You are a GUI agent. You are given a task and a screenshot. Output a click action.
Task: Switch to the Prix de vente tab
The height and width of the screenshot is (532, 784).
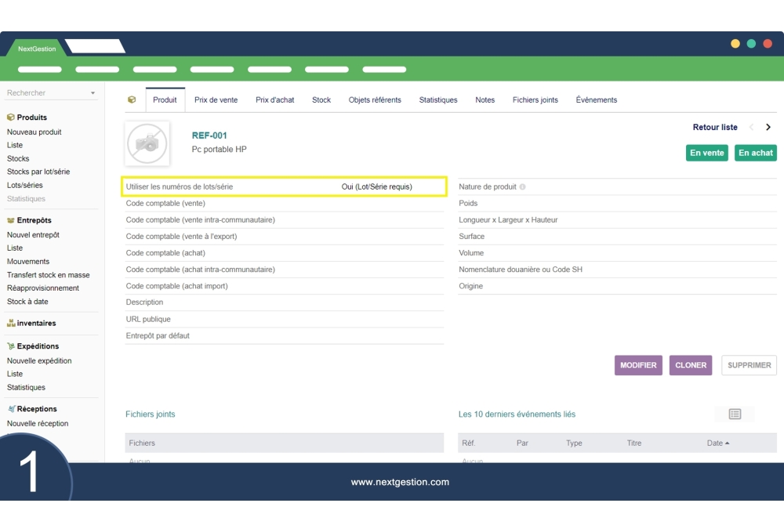point(216,100)
